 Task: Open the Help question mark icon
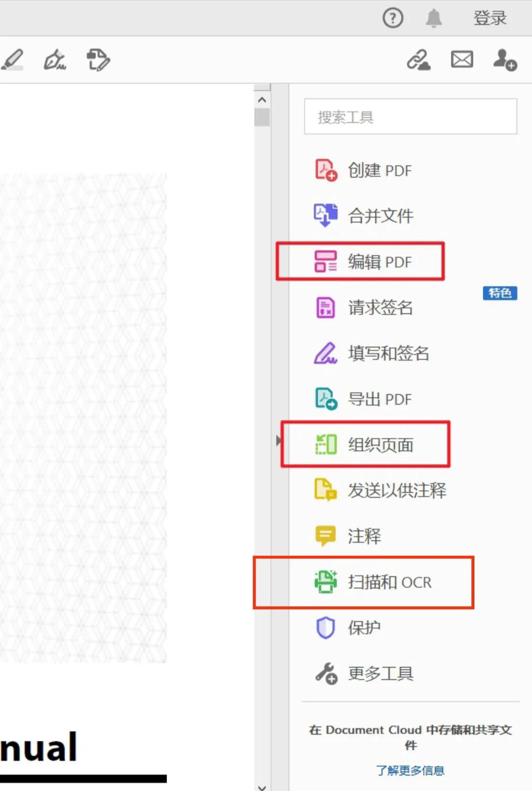point(393,18)
